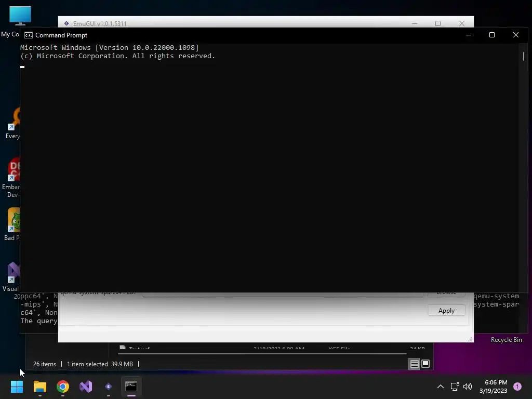
Task: Close the Command Prompt window
Action: tap(516, 35)
